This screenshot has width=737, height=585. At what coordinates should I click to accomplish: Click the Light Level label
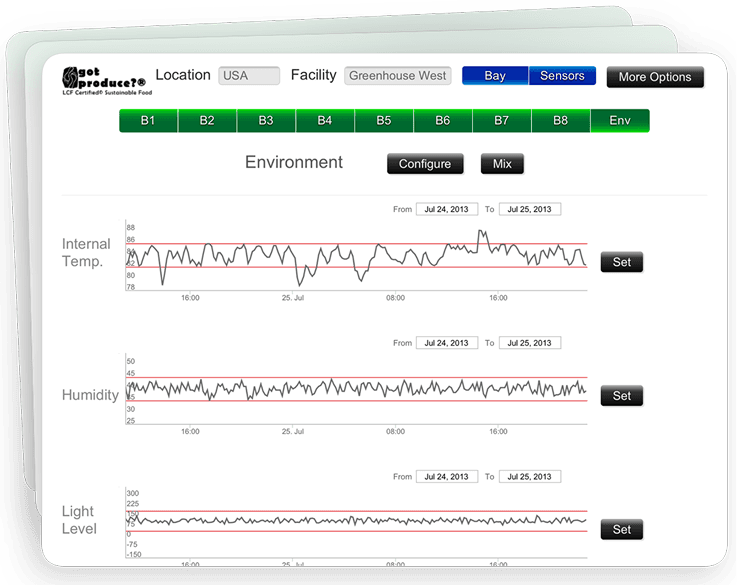[79, 520]
